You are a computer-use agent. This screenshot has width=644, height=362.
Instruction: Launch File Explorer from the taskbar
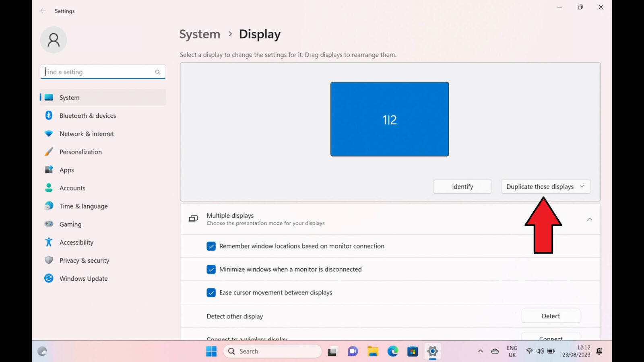coord(372,351)
